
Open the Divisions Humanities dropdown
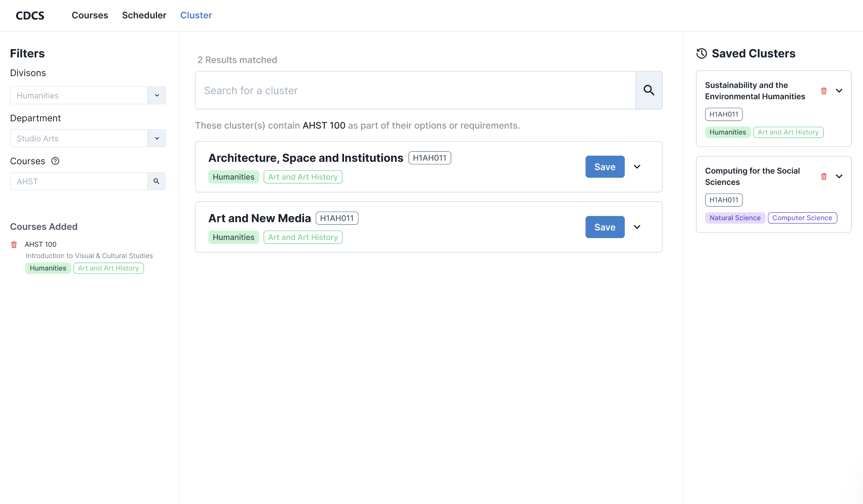(157, 95)
